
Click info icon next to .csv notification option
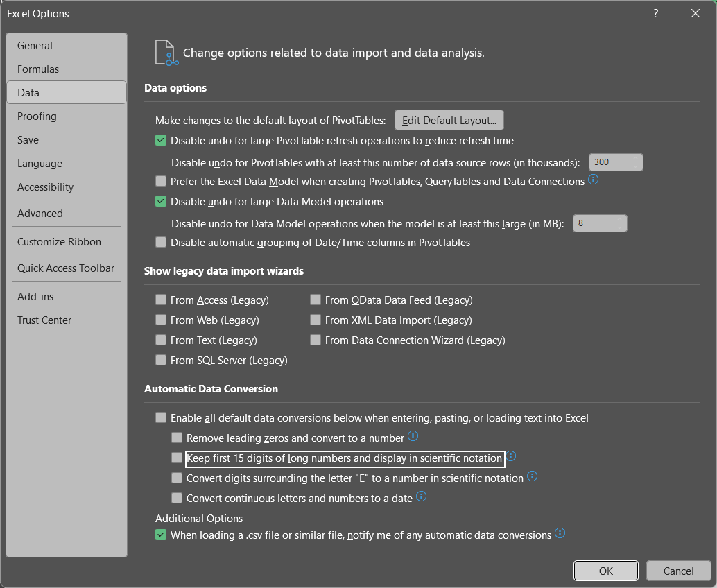pyautogui.click(x=560, y=533)
